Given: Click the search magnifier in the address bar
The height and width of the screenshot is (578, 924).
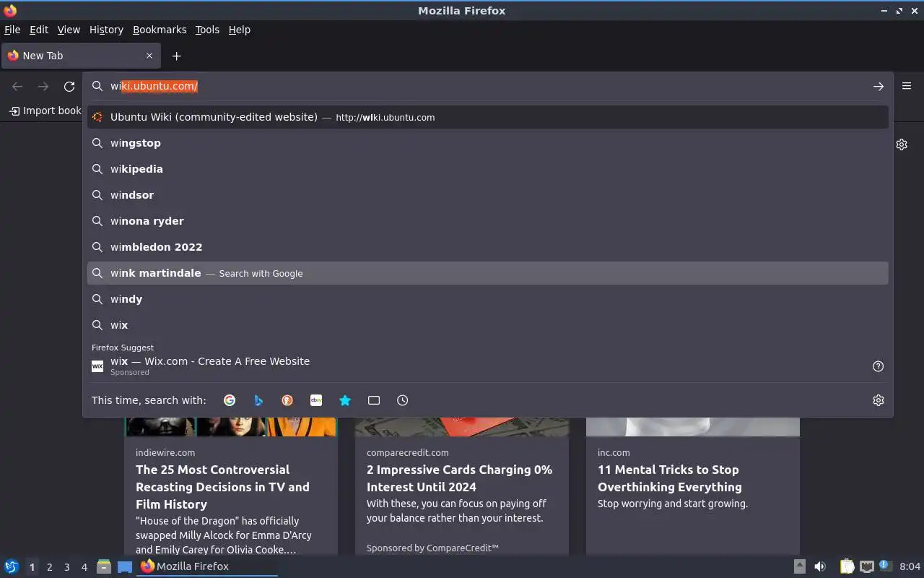Looking at the screenshot, I should click(x=97, y=86).
